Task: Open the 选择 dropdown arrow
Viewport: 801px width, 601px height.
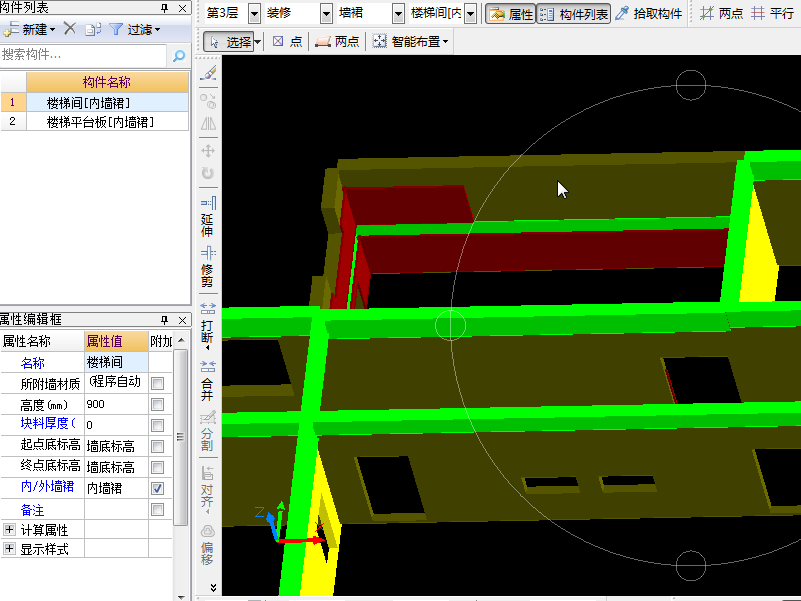Action: (258, 42)
